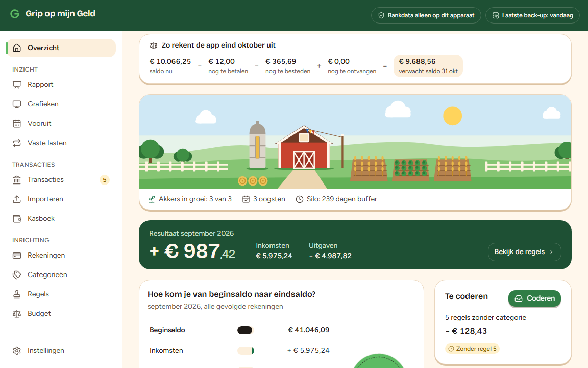
Task: Click the silo in farm illustration
Action: click(257, 145)
